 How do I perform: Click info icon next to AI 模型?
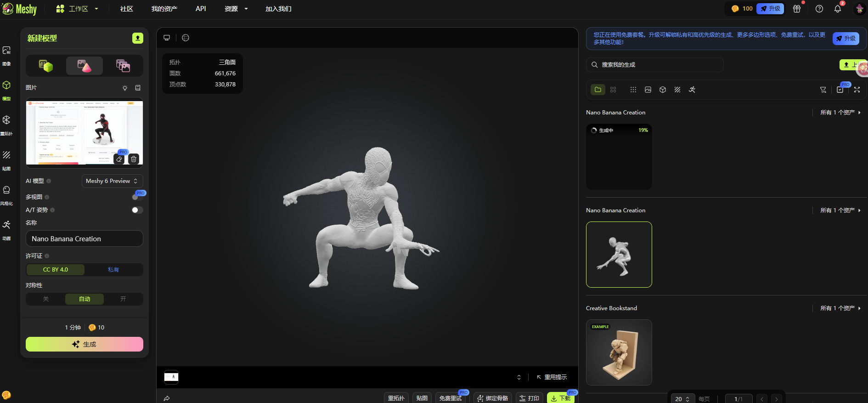pos(49,181)
